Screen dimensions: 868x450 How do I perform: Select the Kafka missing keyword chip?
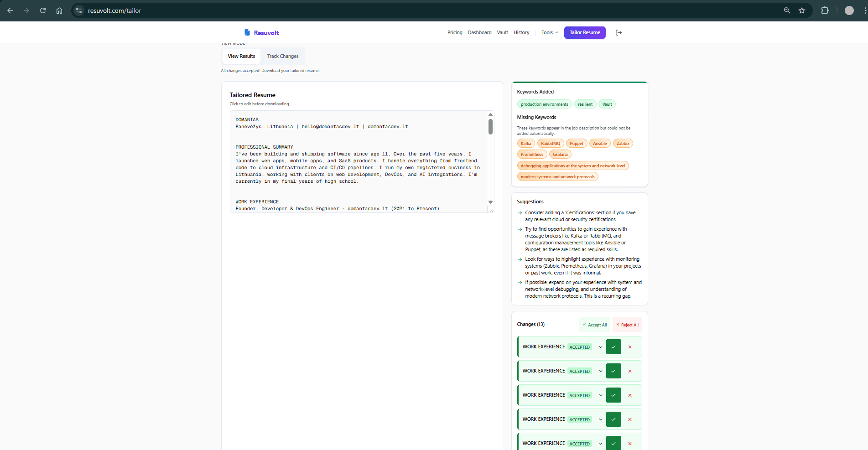pyautogui.click(x=526, y=143)
